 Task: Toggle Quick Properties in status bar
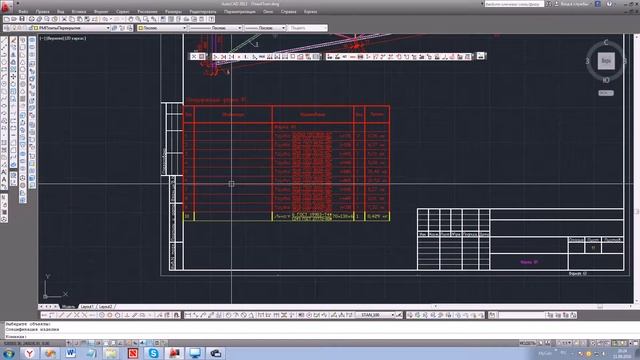coord(157,343)
